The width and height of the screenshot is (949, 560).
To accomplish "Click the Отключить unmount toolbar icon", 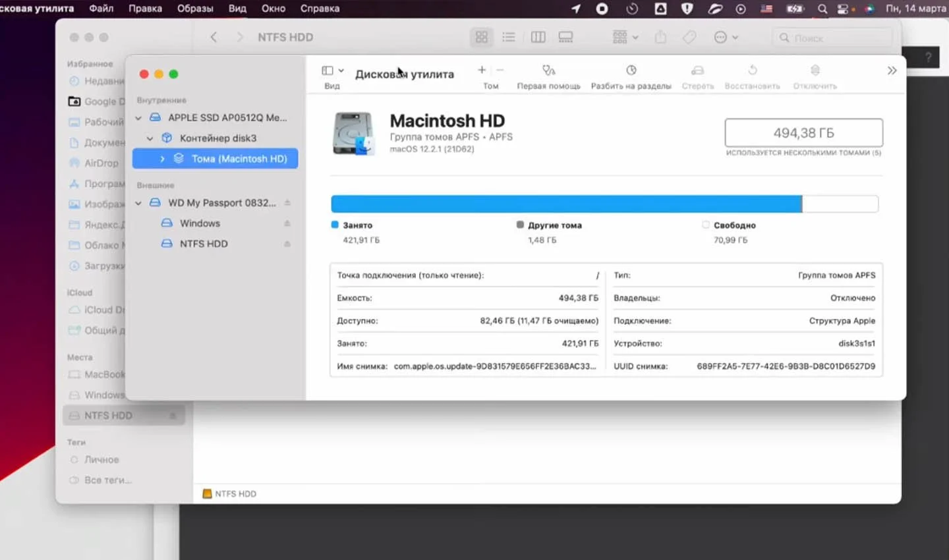I will [815, 70].
